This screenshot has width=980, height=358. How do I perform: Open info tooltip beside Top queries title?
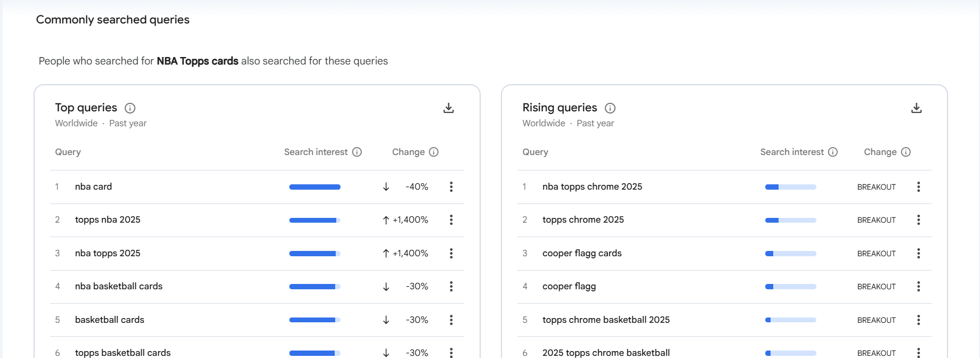click(x=130, y=108)
